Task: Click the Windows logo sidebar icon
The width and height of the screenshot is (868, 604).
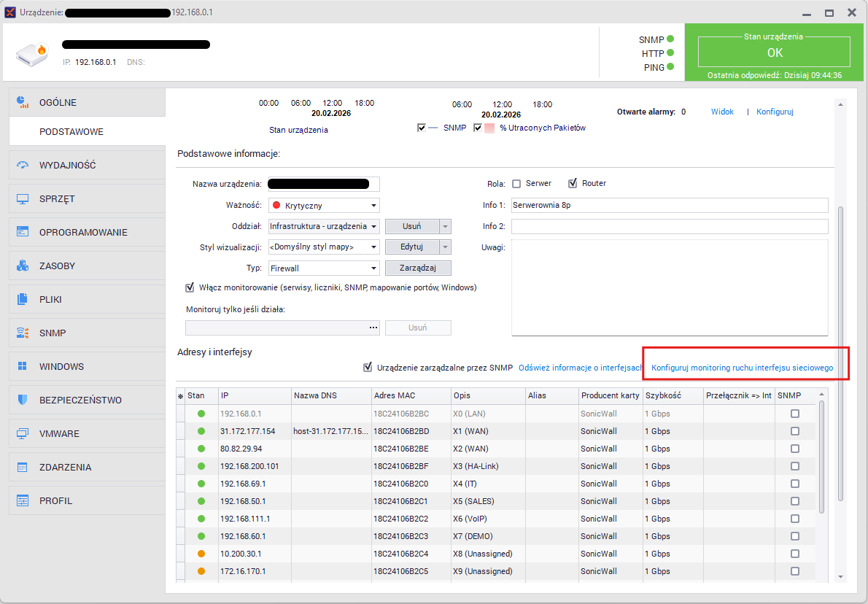Action: click(x=23, y=367)
